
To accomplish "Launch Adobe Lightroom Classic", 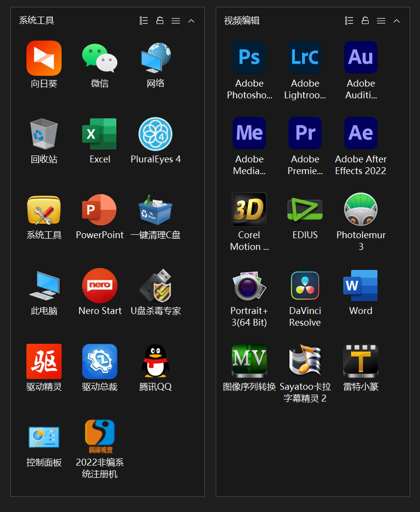I will [305, 57].
